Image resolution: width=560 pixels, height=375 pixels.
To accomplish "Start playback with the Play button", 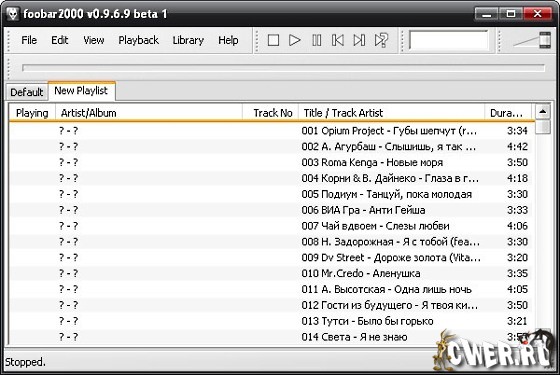I will pos(295,40).
